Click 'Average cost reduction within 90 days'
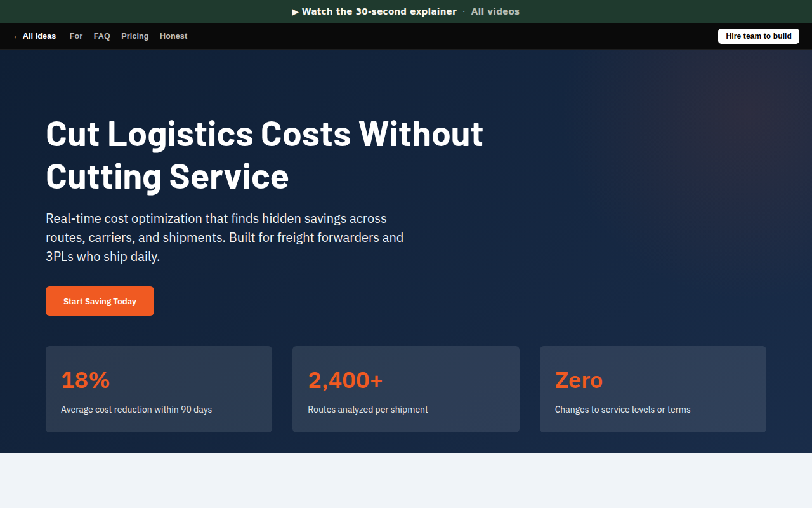This screenshot has width=812, height=508. tap(136, 410)
